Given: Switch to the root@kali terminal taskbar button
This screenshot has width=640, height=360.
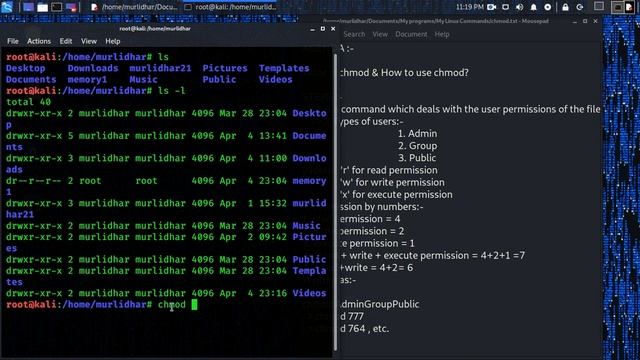Looking at the screenshot, I should click(230, 7).
